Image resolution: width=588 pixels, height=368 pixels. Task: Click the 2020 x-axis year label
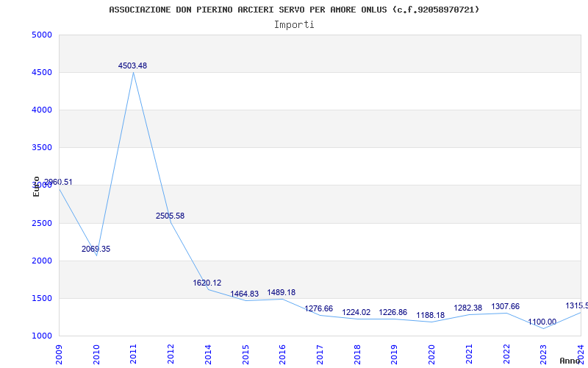432,352
